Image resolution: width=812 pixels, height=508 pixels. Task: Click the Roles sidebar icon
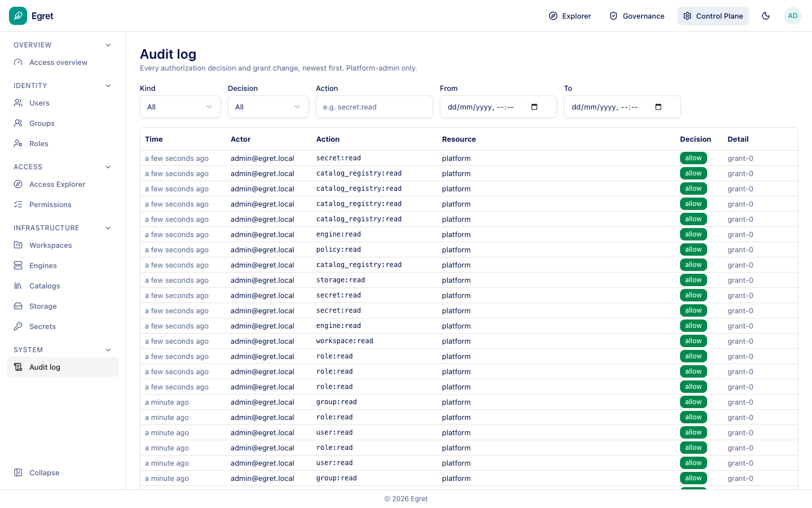[18, 144]
